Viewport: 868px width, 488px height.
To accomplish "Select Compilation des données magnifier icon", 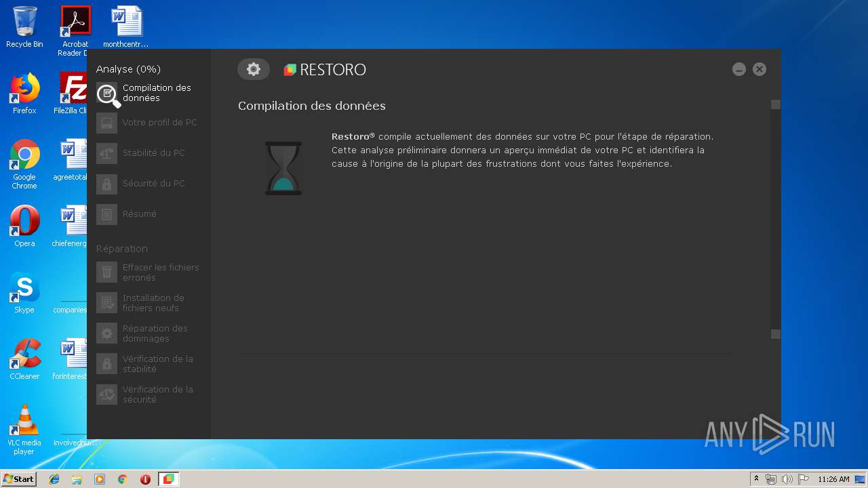I will pos(108,94).
